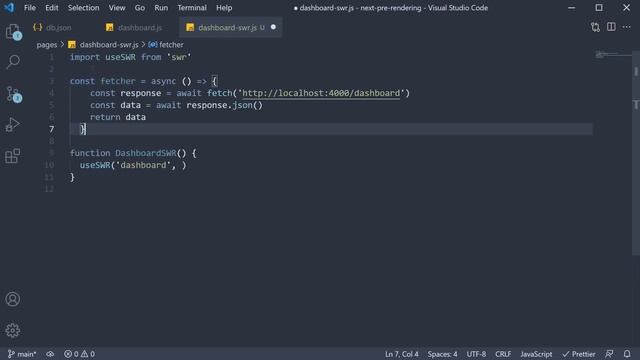
Task: Click line number 10 in gutter
Action: point(49,165)
